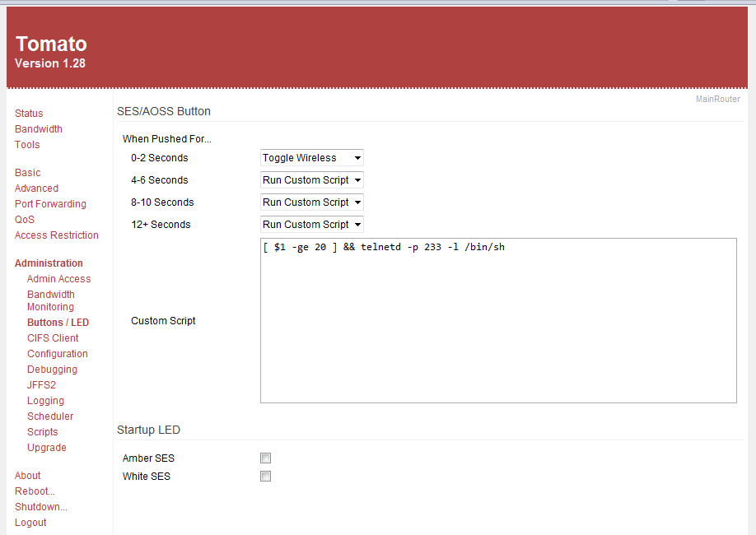The image size is (756, 535).
Task: Open the 8-10 Seconds action dropdown
Action: [312, 202]
